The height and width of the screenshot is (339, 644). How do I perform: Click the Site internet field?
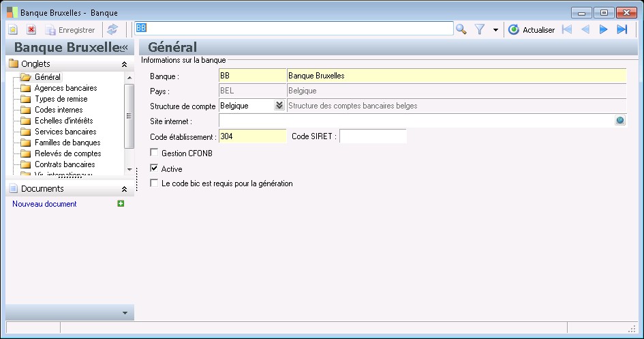pos(416,121)
